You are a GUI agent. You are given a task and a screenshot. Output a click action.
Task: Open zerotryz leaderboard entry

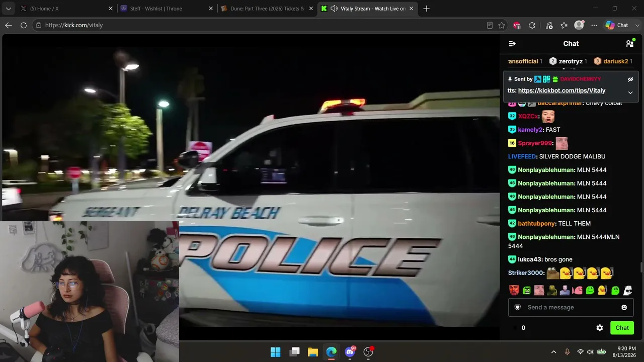(568, 61)
